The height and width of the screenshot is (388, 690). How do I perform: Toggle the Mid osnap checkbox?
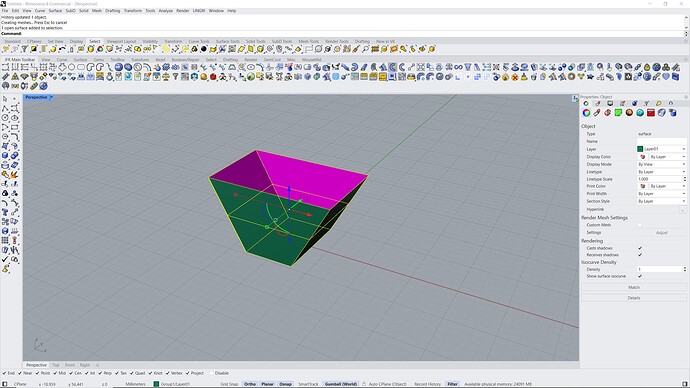tap(55, 373)
